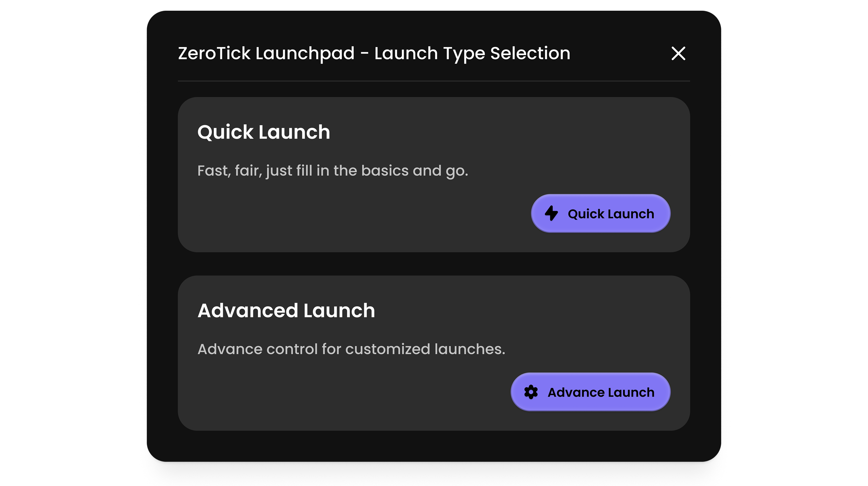Click the divider line under the title

pyautogui.click(x=434, y=81)
